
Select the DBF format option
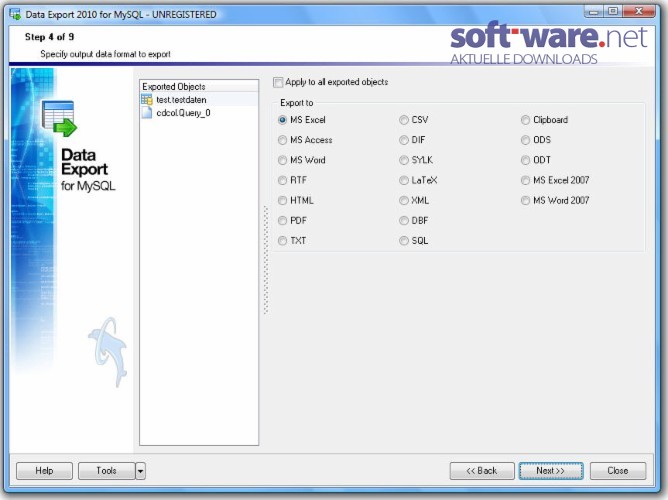tap(403, 221)
